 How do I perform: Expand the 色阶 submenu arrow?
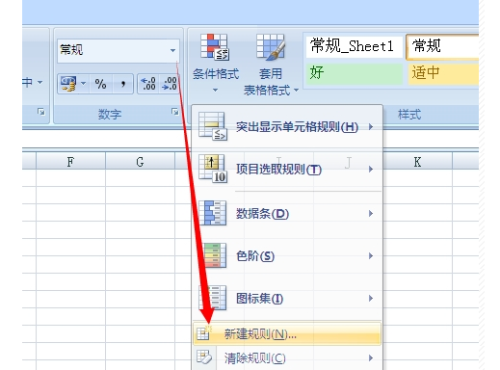pos(371,256)
